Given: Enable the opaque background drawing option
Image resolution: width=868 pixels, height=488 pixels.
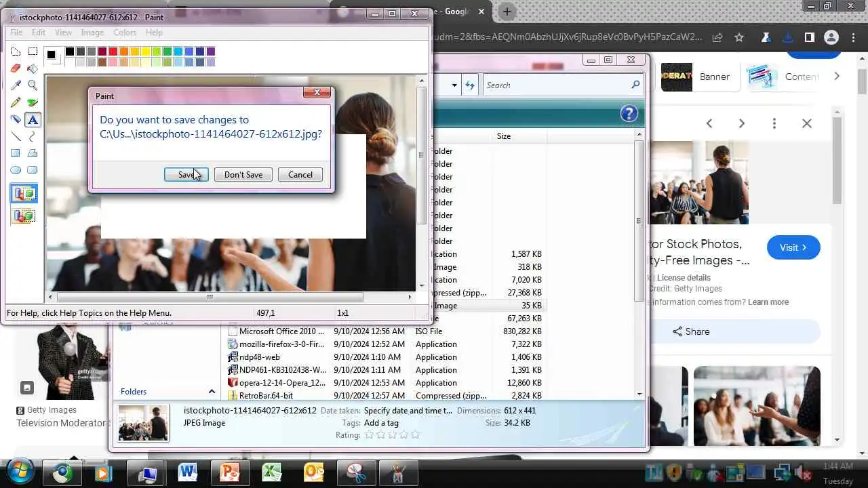Looking at the screenshot, I should [x=24, y=194].
